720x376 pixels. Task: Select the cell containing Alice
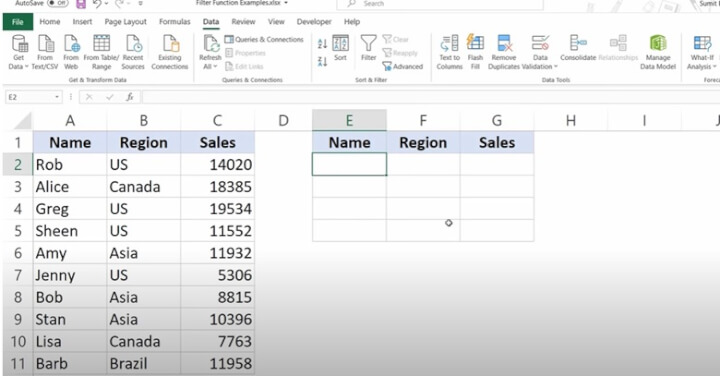70,186
